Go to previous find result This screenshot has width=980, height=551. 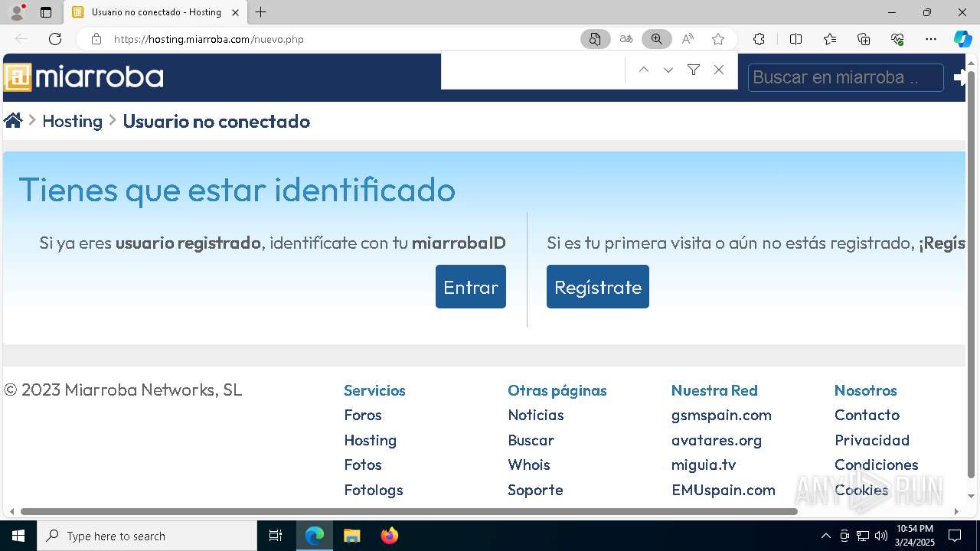644,70
